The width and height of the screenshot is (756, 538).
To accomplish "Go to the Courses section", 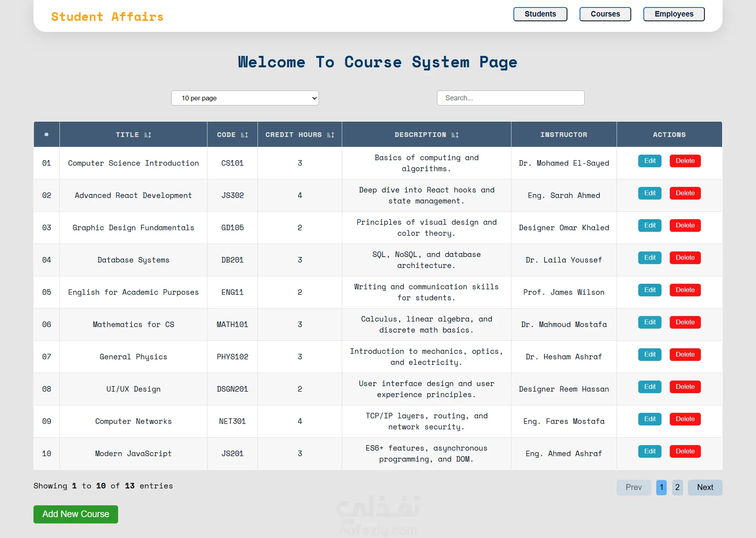I will click(x=605, y=14).
